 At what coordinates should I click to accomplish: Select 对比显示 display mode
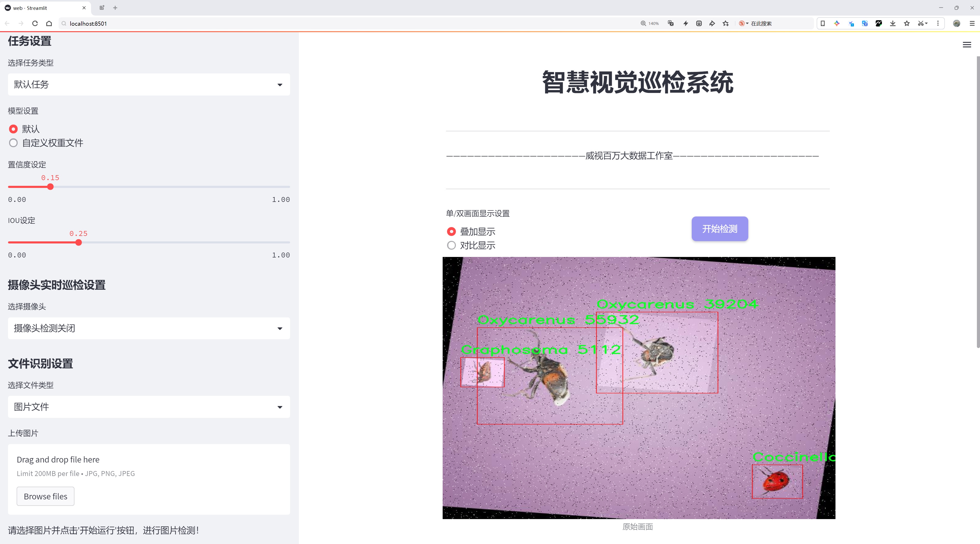[x=451, y=245]
